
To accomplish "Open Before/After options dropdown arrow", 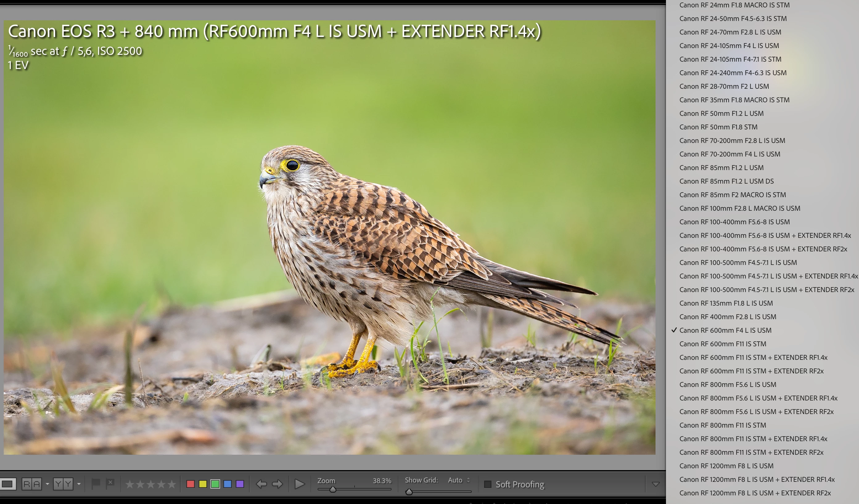I will [79, 484].
